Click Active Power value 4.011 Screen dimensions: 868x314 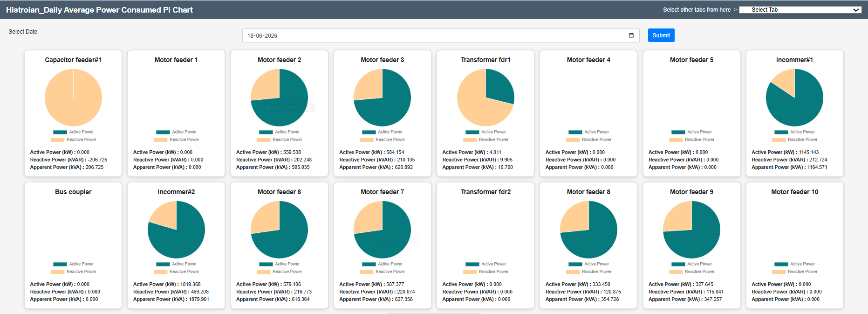pos(495,152)
